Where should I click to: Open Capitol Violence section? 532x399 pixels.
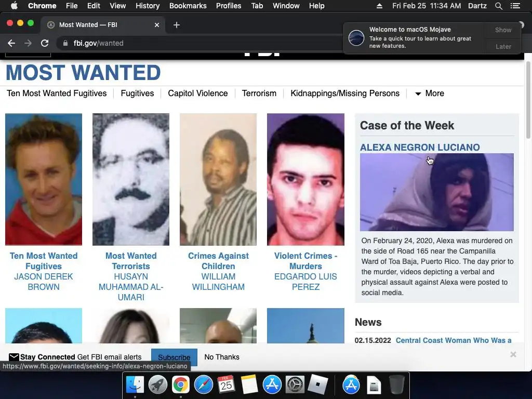pos(198,94)
